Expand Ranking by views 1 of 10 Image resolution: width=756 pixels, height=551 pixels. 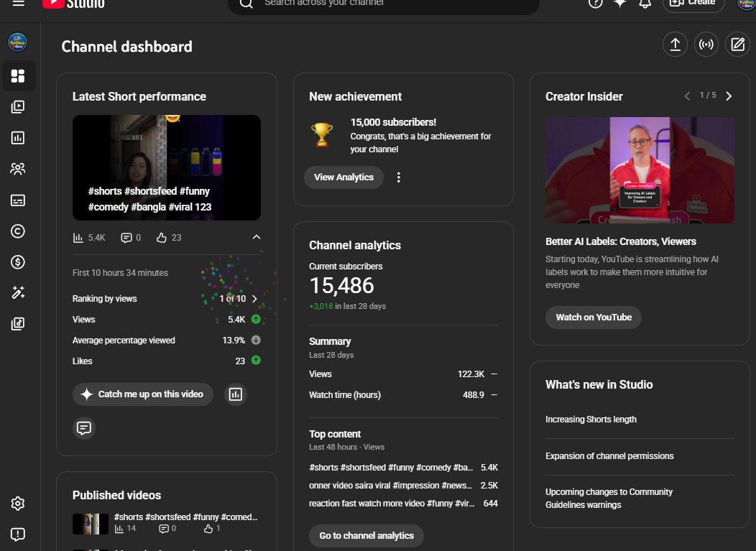click(254, 299)
